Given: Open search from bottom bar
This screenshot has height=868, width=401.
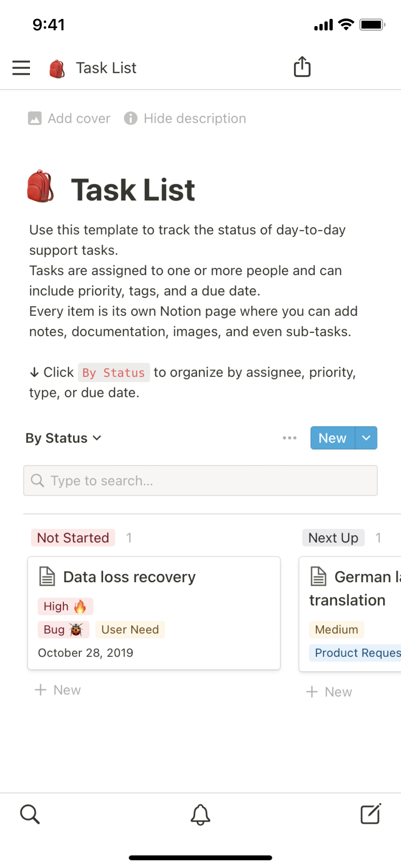Looking at the screenshot, I should tap(30, 814).
